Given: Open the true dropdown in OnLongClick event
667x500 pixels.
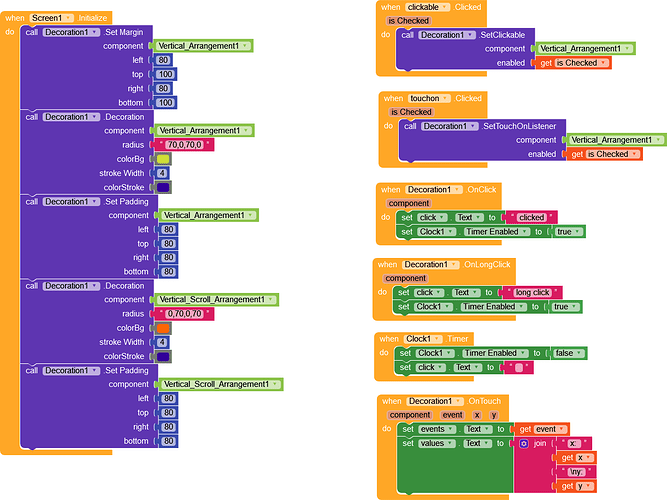Looking at the screenshot, I should tap(565, 307).
